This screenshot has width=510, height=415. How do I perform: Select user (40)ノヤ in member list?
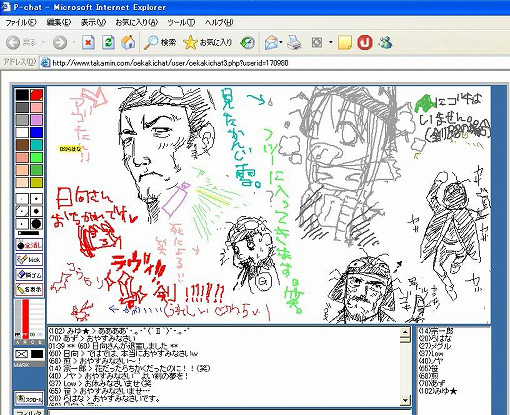pos(431,361)
